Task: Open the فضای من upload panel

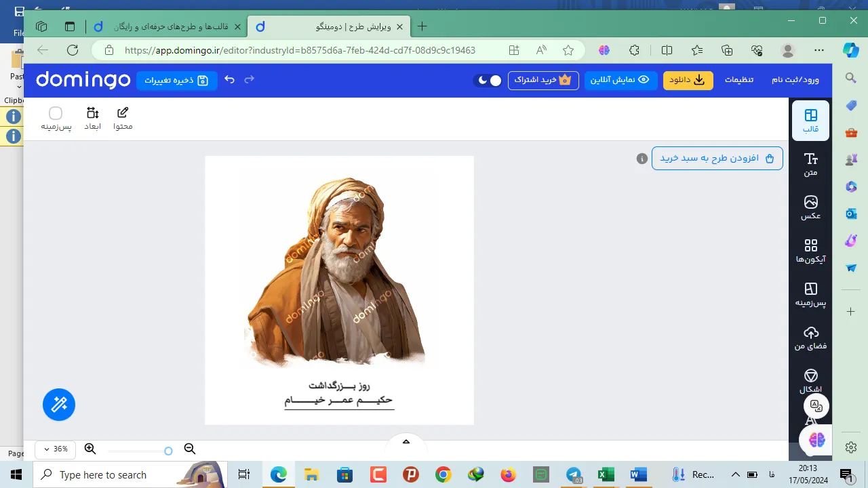Action: point(810,338)
